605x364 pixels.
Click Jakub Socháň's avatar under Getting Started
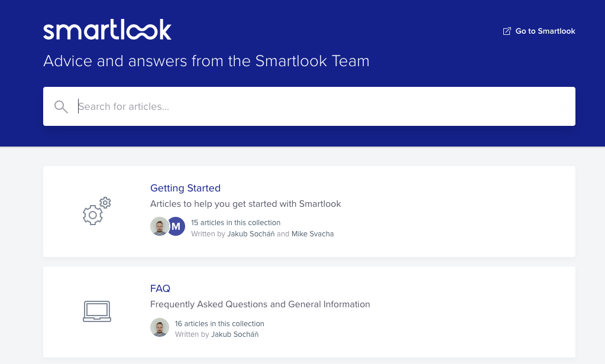[x=160, y=226]
